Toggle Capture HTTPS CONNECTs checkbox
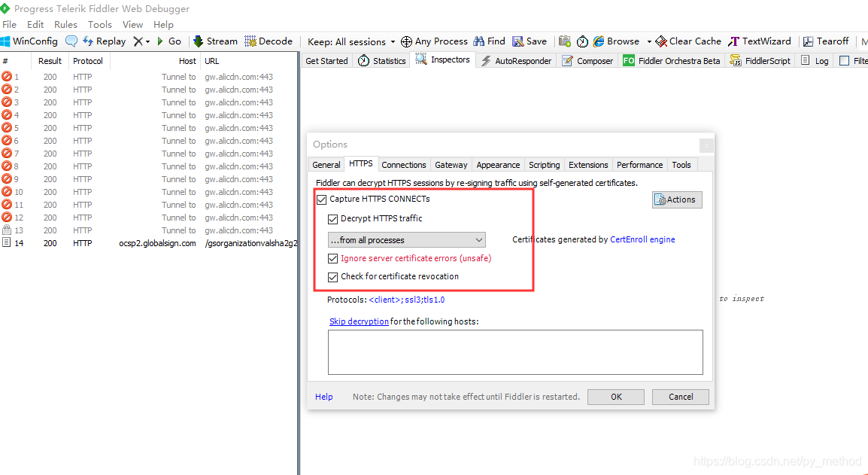 (322, 199)
